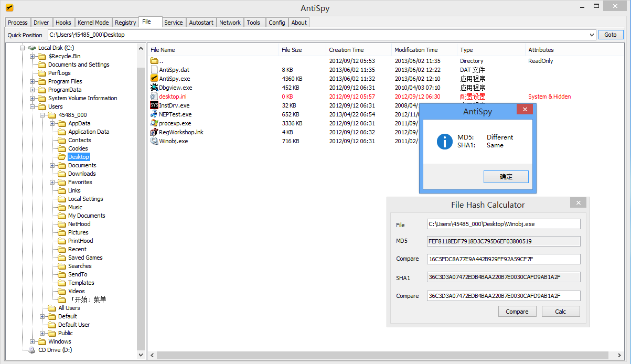Viewport: 631px width, 364px height.
Task: Expand the Documents tree node
Action: [x=52, y=165]
